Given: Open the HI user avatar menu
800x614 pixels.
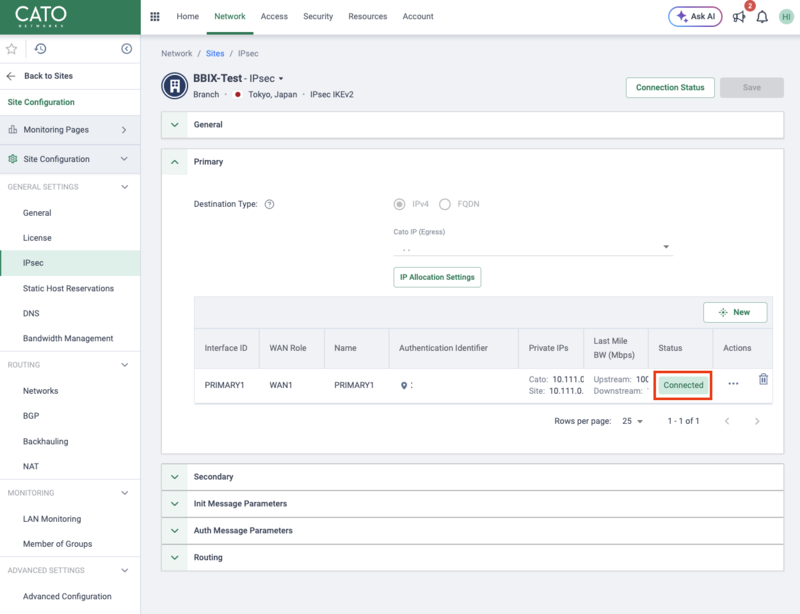Looking at the screenshot, I should tap(786, 17).
